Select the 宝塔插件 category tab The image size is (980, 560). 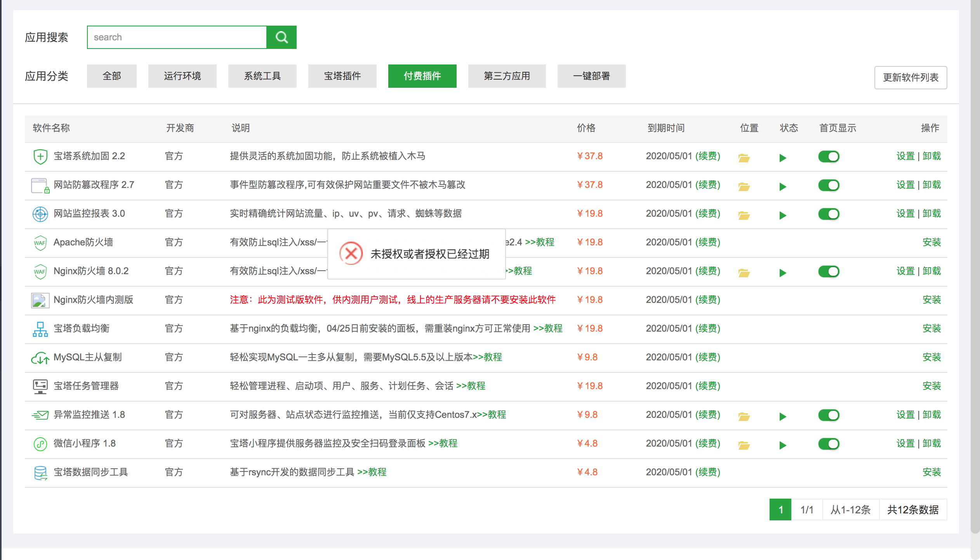point(342,76)
